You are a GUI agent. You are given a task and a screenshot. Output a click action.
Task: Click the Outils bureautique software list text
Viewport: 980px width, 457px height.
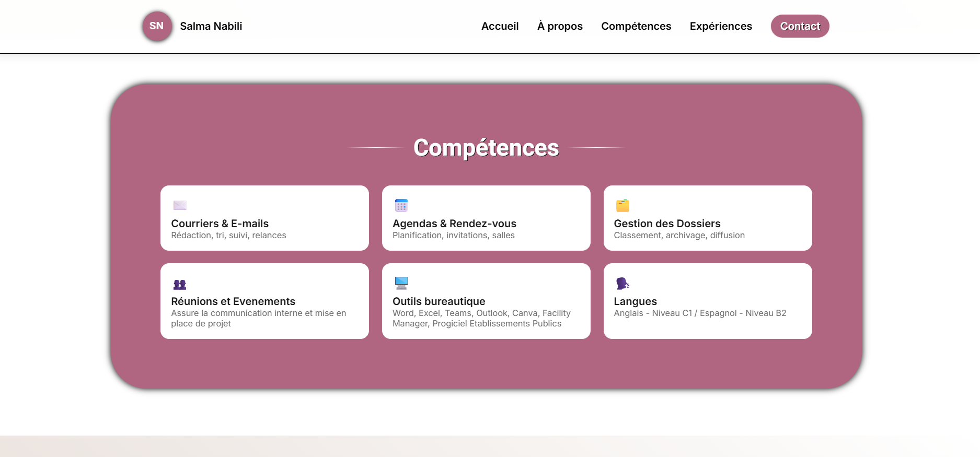[481, 318]
